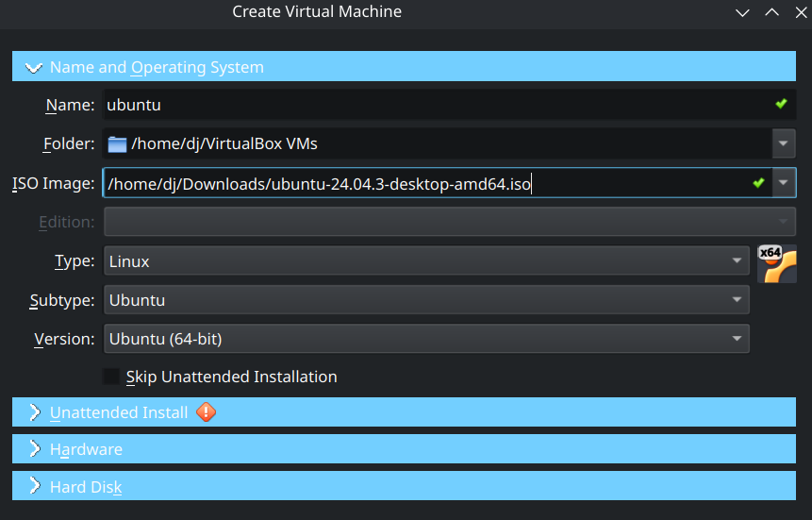
Task: Click the Skip Unattended Installation label text
Action: [x=231, y=377]
